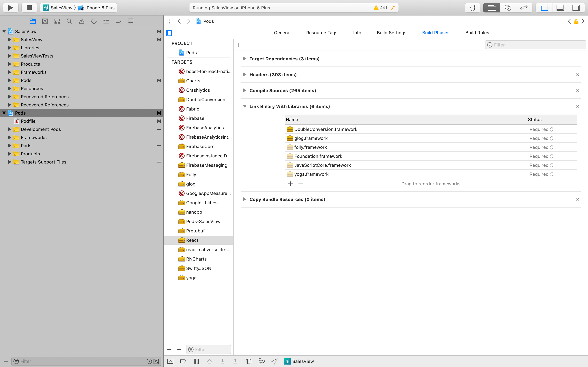This screenshot has height=367, width=588.
Task: Open the Version editor
Action: point(524,8)
